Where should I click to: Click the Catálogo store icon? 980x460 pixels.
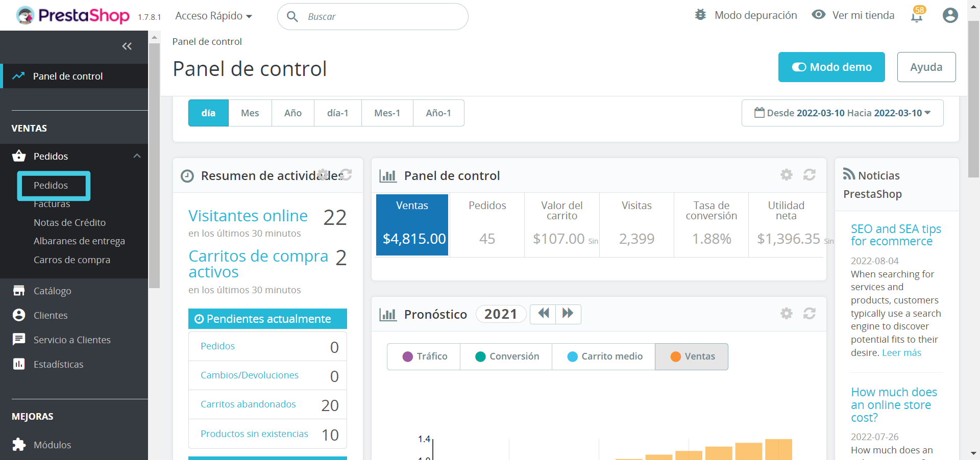click(19, 291)
